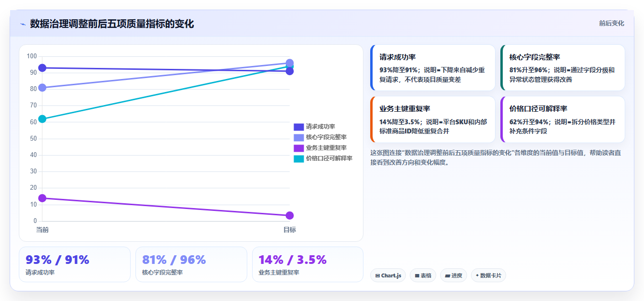Click the 价格口径可解释率 info card heading

coord(538,109)
